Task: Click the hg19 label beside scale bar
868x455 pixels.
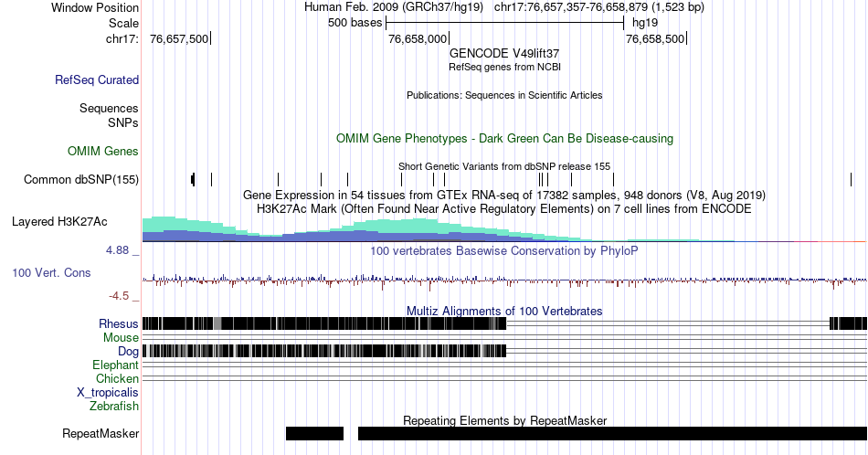Action: pyautogui.click(x=645, y=23)
